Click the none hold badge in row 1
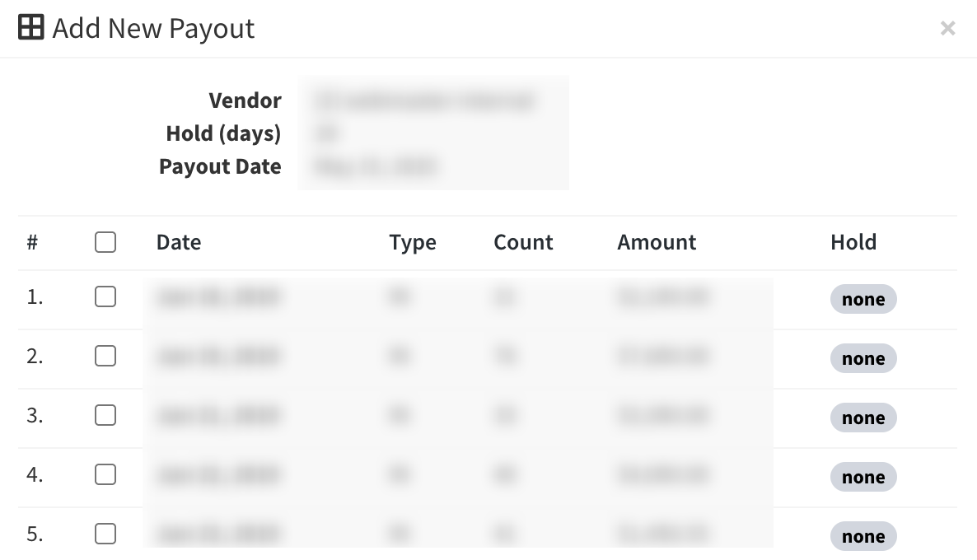Image resolution: width=977 pixels, height=560 pixels. click(x=863, y=299)
